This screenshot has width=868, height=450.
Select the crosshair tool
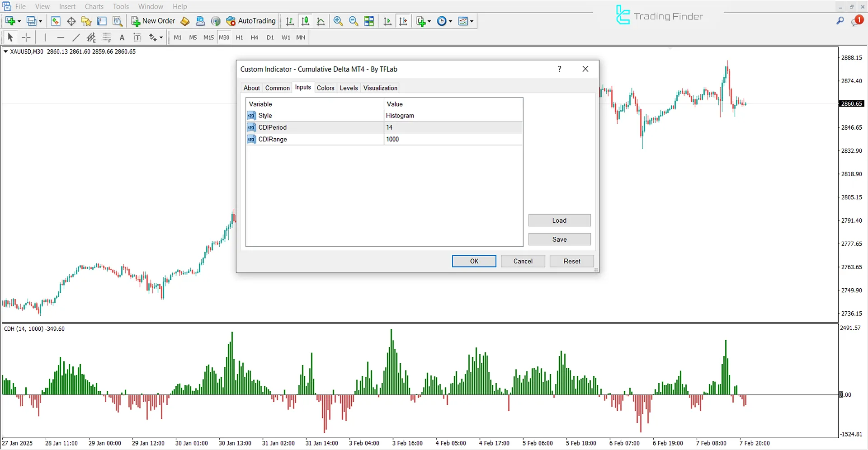pos(26,37)
